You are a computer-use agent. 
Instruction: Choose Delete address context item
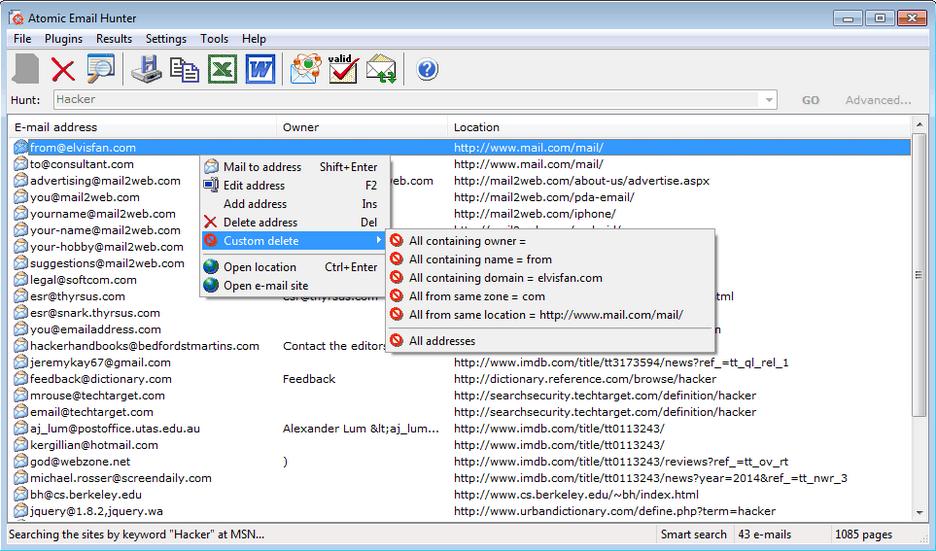coord(295,223)
